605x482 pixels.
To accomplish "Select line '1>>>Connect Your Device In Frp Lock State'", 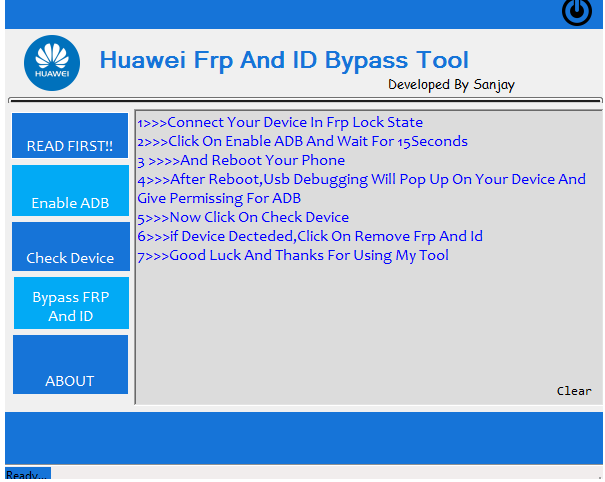I will point(280,122).
